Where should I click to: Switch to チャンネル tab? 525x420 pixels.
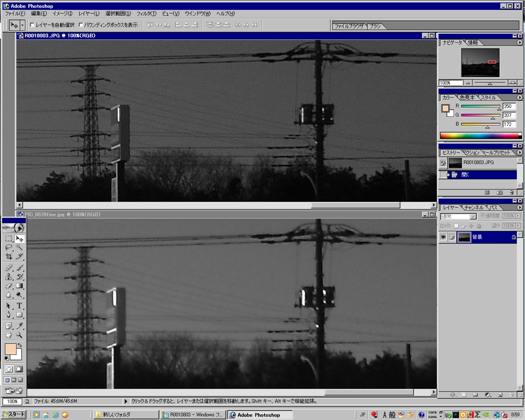[474, 207]
